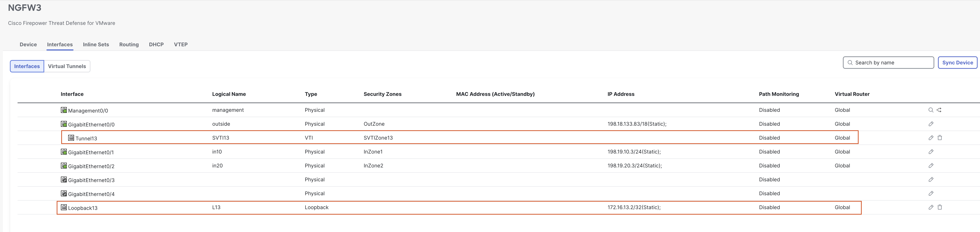Click the Tunnel13 interface icon
The image size is (980, 232).
point(71,138)
